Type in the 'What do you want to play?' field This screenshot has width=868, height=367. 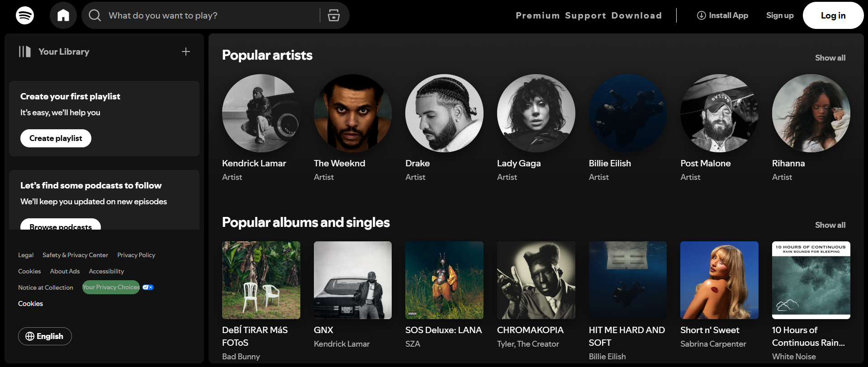tap(208, 15)
